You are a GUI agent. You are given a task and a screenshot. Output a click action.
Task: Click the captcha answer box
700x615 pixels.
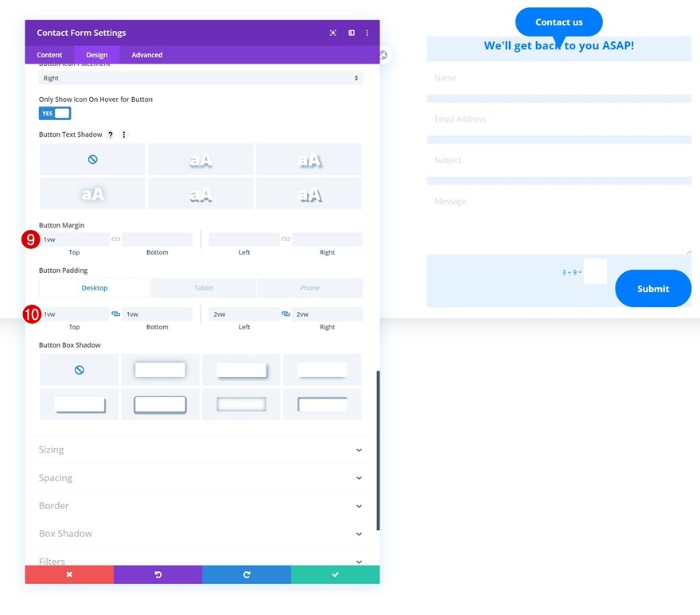click(x=595, y=271)
